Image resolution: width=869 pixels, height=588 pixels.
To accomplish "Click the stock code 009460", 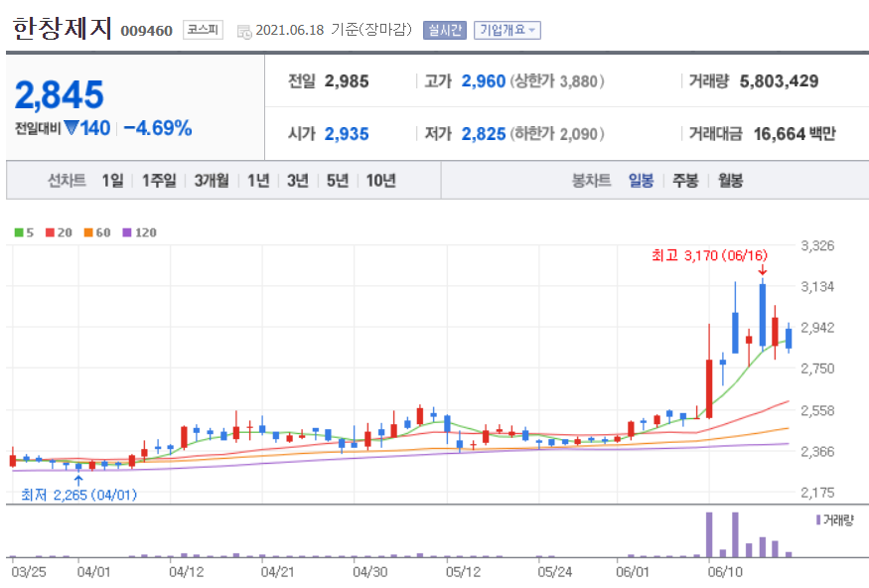I will pyautogui.click(x=146, y=31).
